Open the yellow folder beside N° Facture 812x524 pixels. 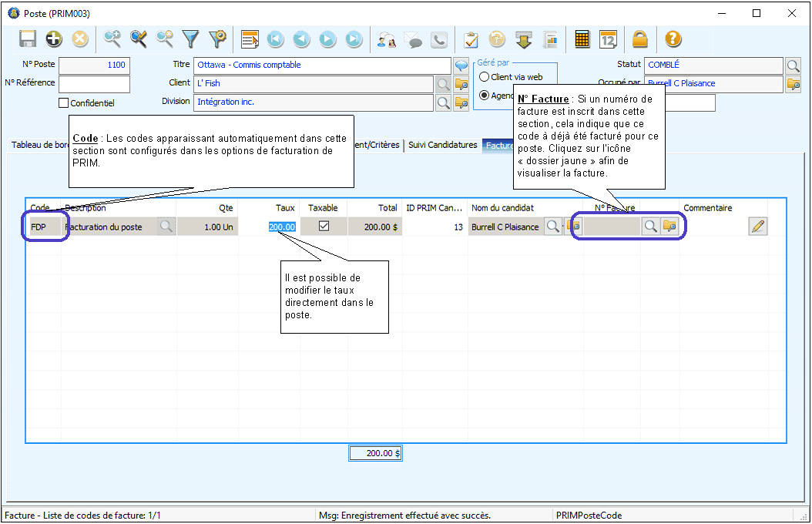pos(669,227)
